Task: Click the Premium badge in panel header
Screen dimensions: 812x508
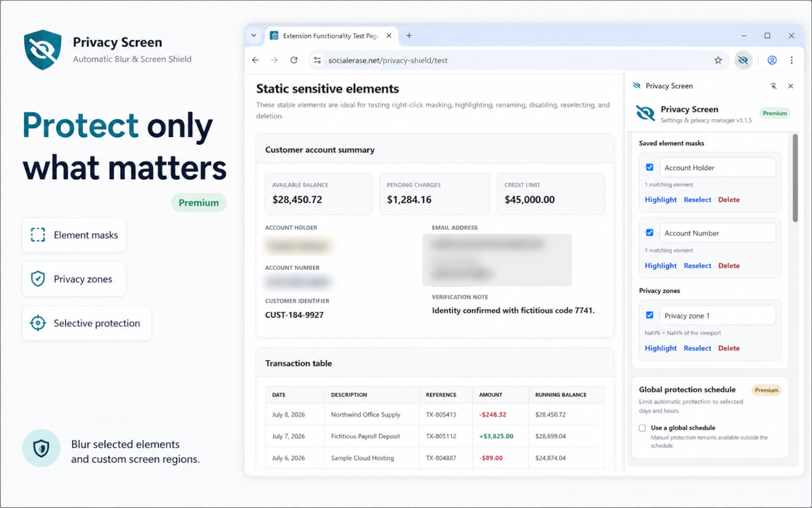Action: pyautogui.click(x=775, y=113)
